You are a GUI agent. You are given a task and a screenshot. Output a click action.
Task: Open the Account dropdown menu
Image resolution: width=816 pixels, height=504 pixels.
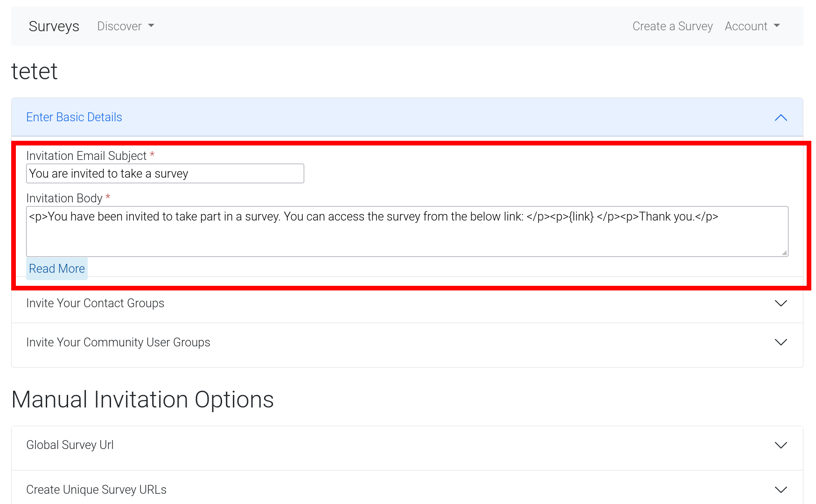[746, 26]
